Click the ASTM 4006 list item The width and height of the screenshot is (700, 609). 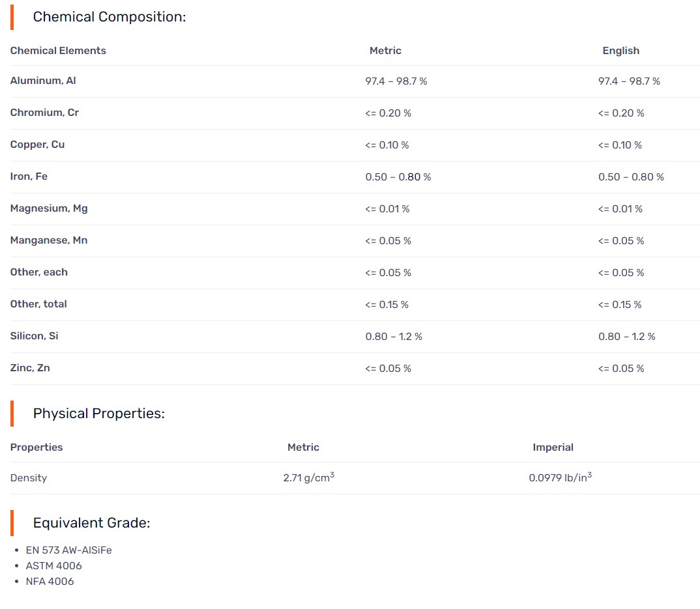[53, 566]
